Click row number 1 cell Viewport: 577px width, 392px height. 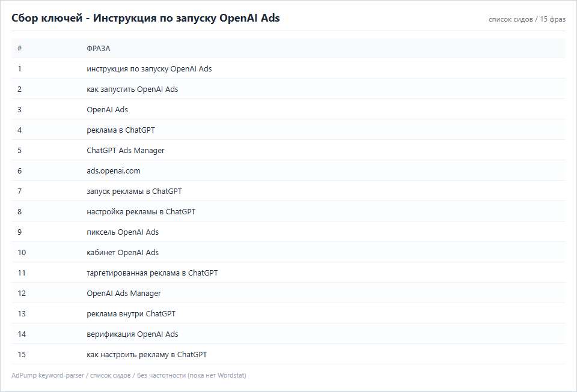tap(19, 68)
